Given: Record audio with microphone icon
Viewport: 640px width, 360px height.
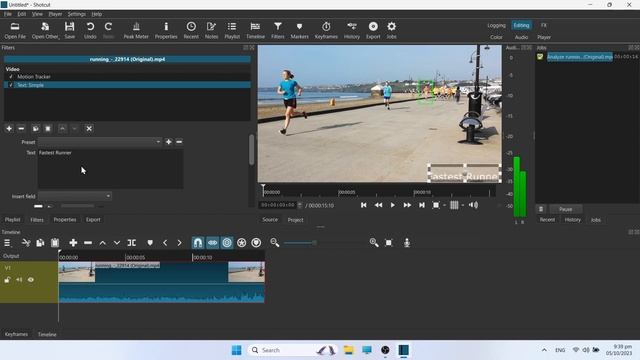Looking at the screenshot, I should pos(407,243).
